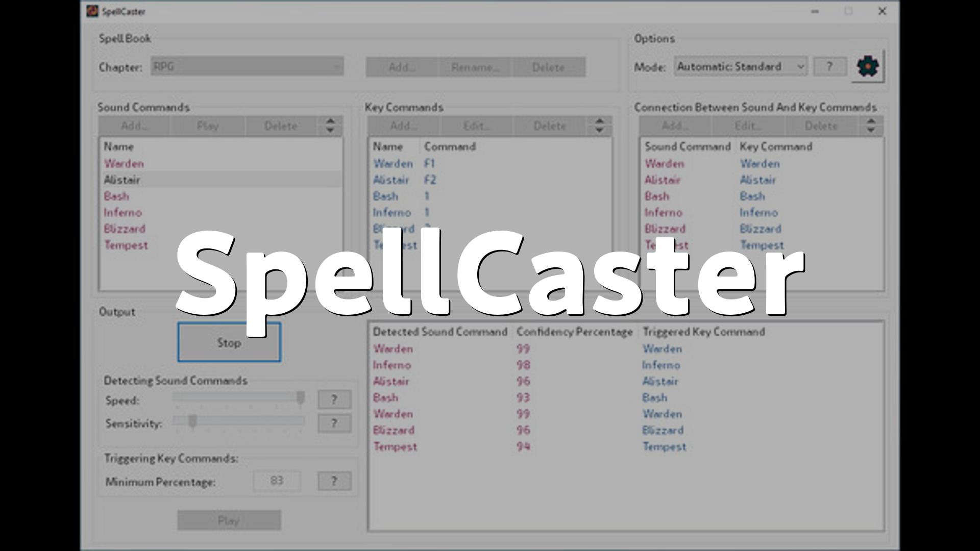Click the Play button at the bottom
The height and width of the screenshot is (551, 980).
tap(229, 520)
